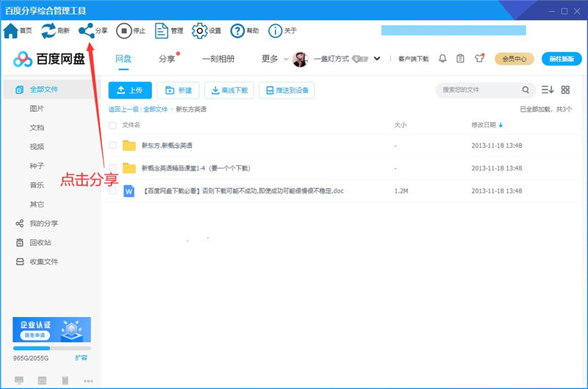
Task: Click the 推送到设备 button
Action: point(287,90)
